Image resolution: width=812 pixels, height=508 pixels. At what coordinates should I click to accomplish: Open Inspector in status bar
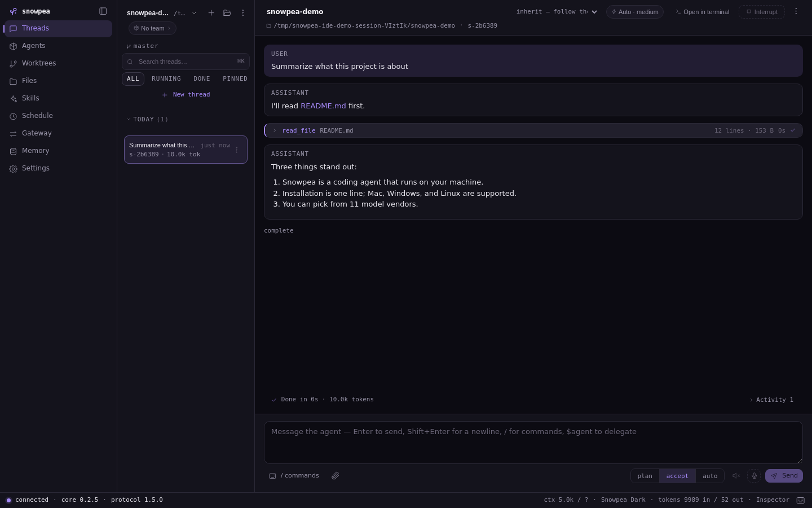773,500
